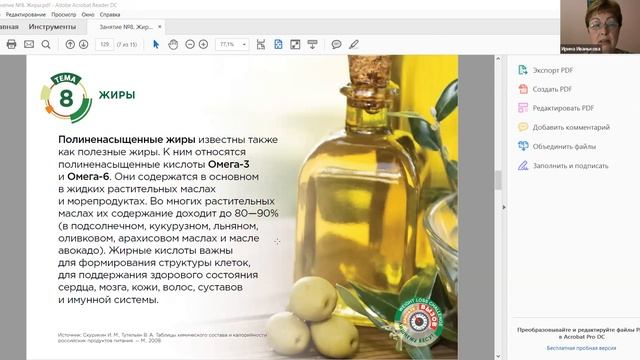
Task: Open Export PDF tool
Action: (x=545, y=70)
